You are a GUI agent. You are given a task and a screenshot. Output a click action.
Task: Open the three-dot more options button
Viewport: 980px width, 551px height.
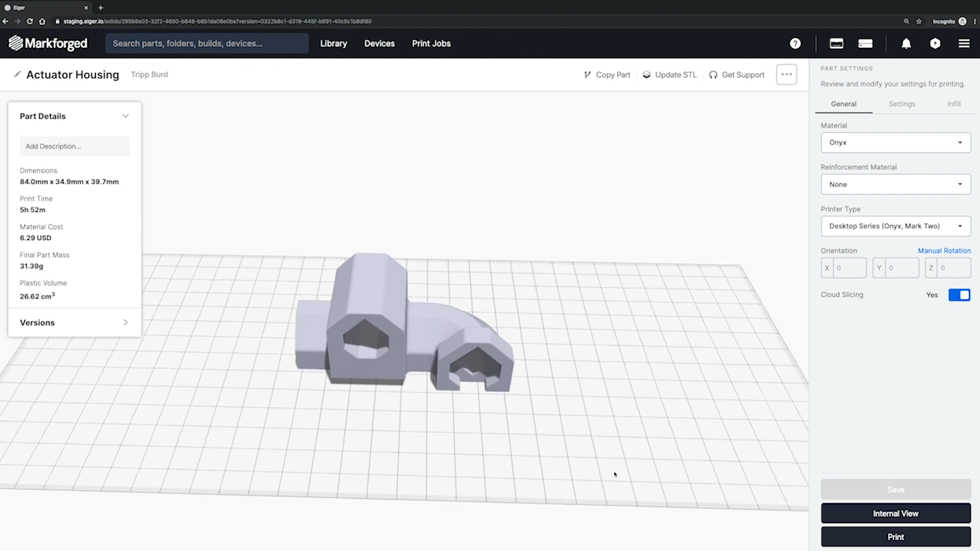coord(786,74)
